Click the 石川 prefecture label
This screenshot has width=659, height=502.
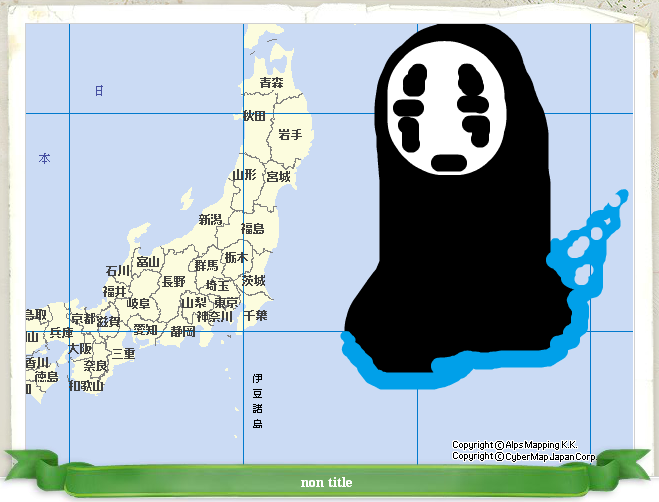tap(118, 271)
